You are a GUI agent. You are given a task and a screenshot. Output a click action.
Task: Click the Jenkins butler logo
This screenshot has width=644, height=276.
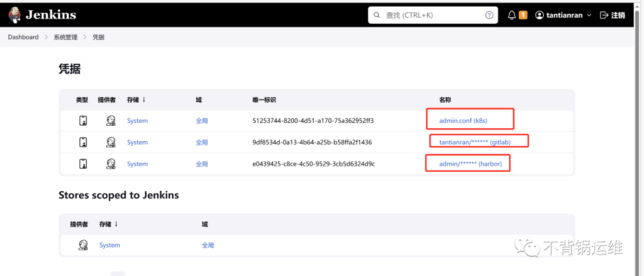click(x=15, y=15)
